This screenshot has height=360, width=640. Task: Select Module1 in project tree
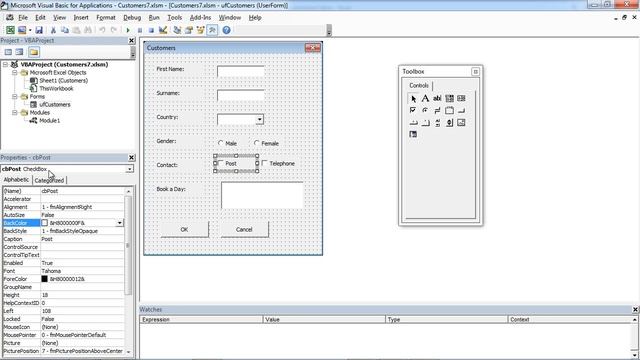(49, 120)
